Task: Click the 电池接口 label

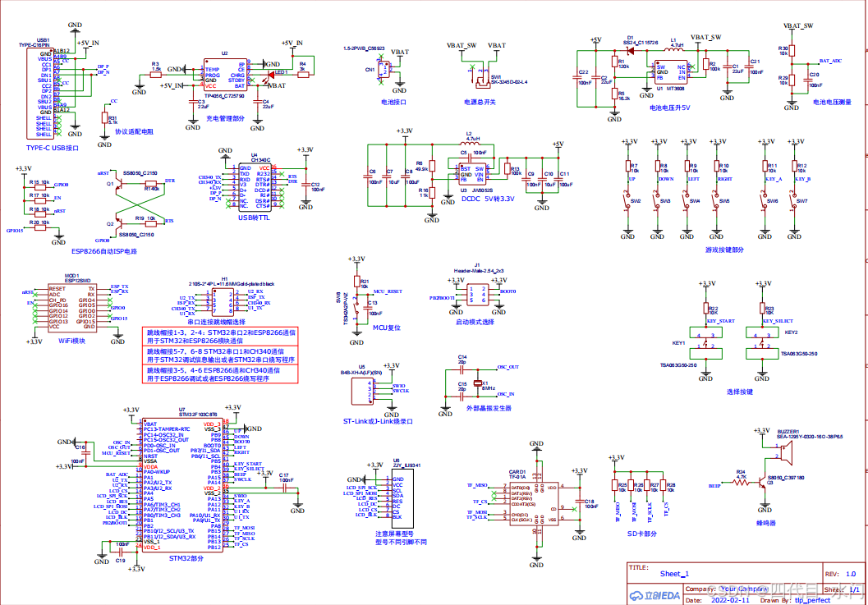Action: click(393, 102)
